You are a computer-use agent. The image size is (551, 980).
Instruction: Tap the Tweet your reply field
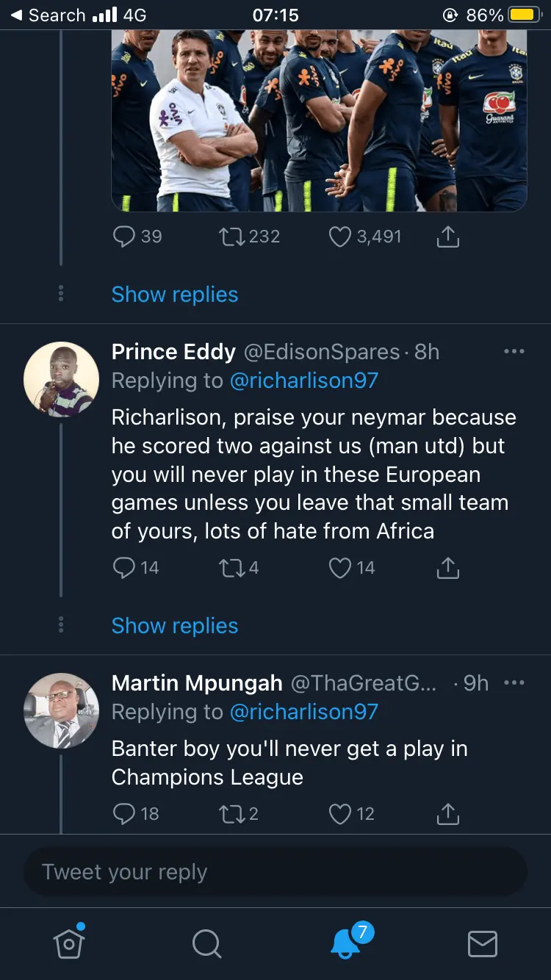(275, 872)
